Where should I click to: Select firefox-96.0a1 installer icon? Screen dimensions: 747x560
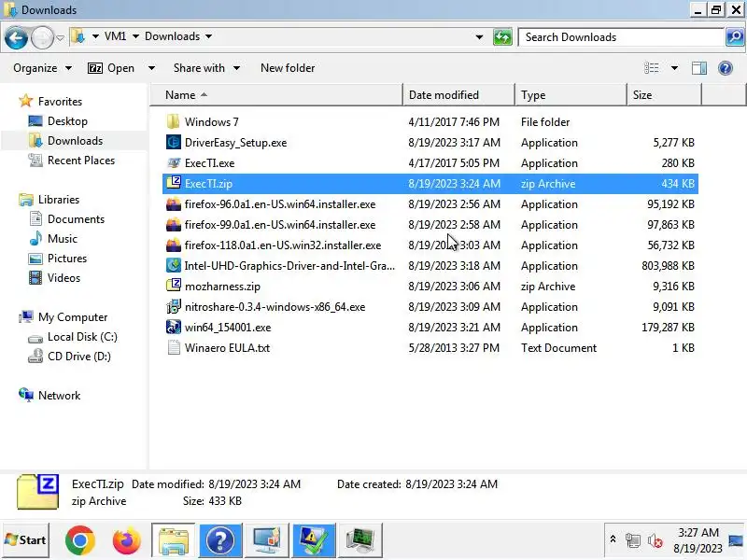174,203
